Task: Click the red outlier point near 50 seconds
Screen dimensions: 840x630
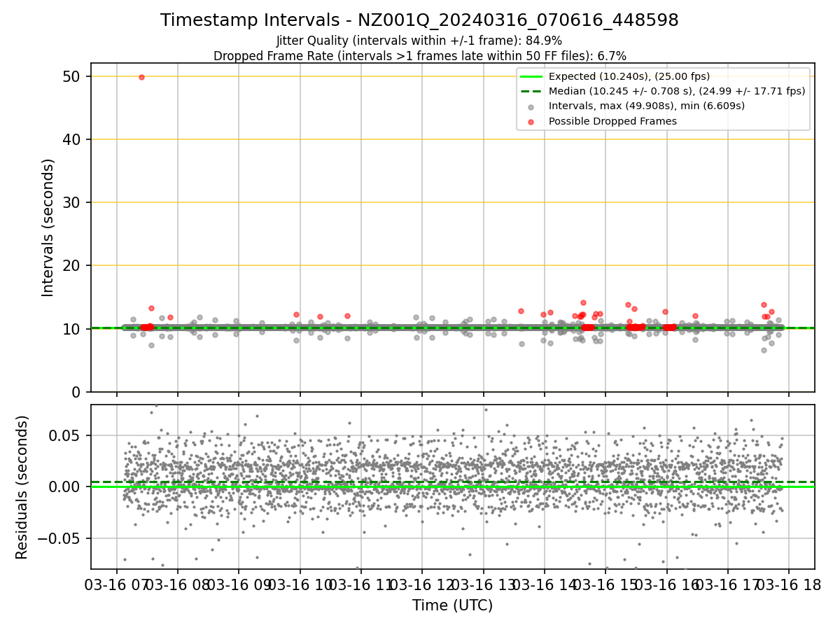Action: coord(141,77)
